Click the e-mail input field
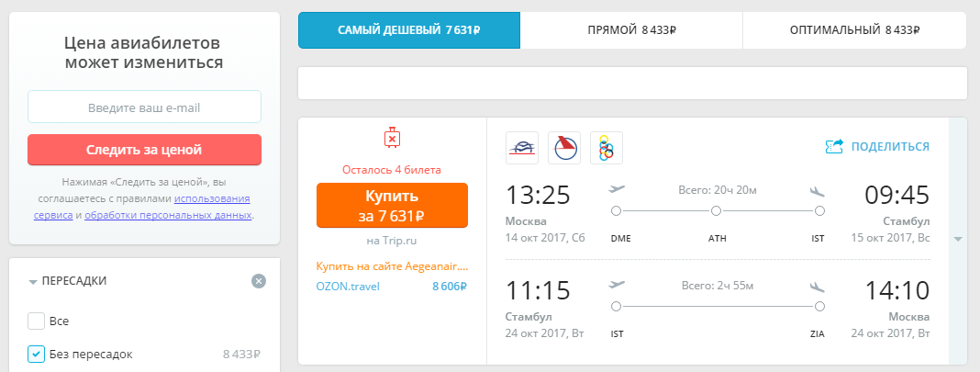980x372 pixels. [144, 107]
